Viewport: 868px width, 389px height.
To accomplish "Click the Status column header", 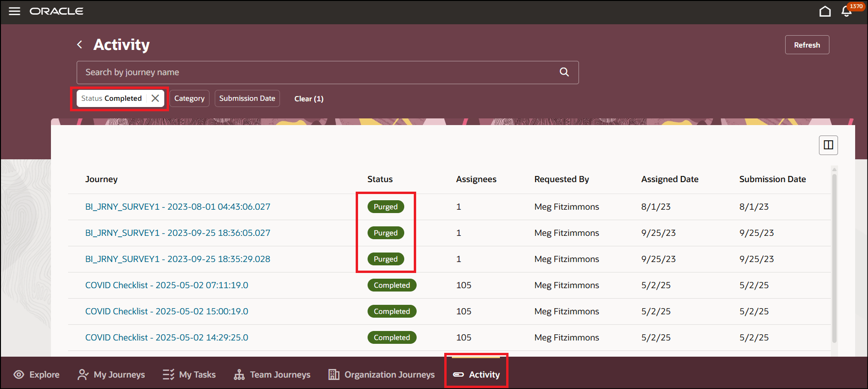I will tap(380, 179).
